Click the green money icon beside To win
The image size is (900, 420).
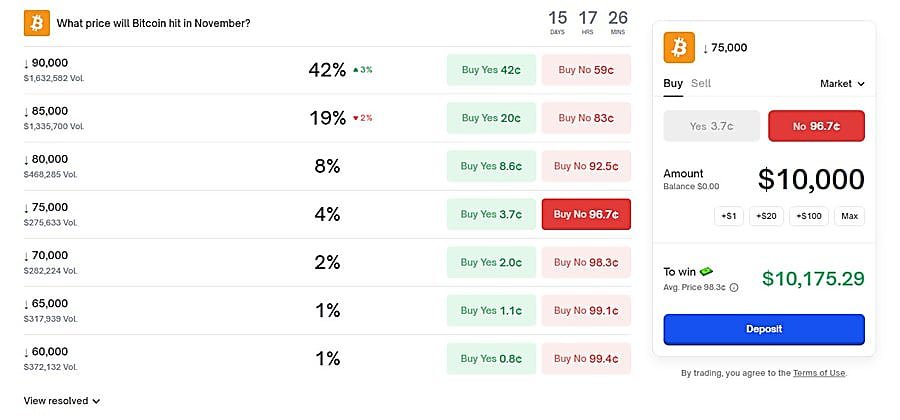pos(706,271)
